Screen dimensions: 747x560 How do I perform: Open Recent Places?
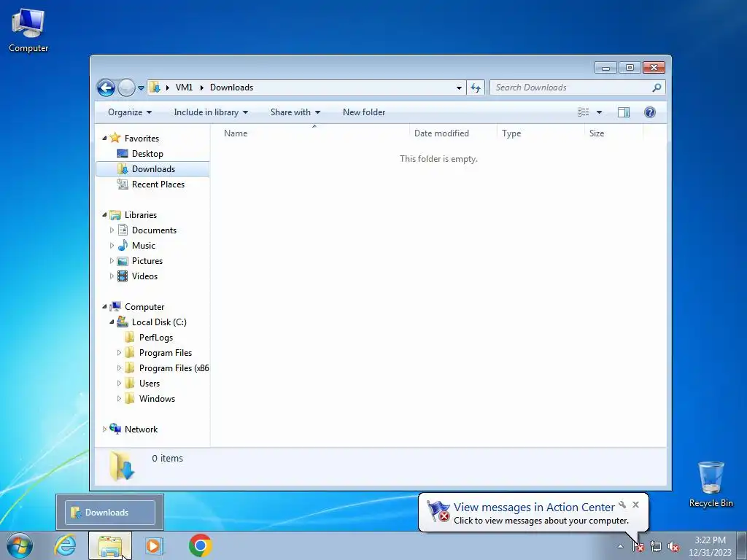point(158,184)
